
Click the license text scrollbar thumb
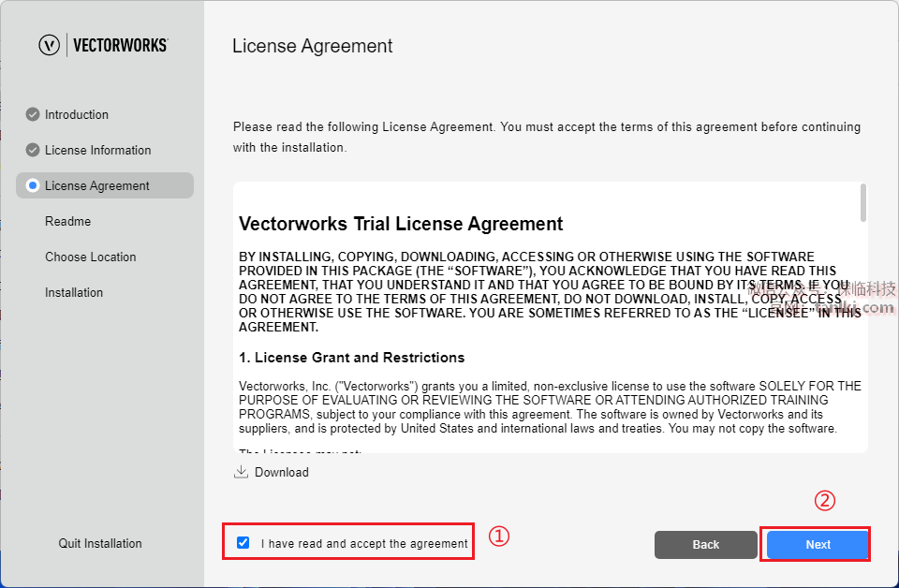click(x=862, y=202)
